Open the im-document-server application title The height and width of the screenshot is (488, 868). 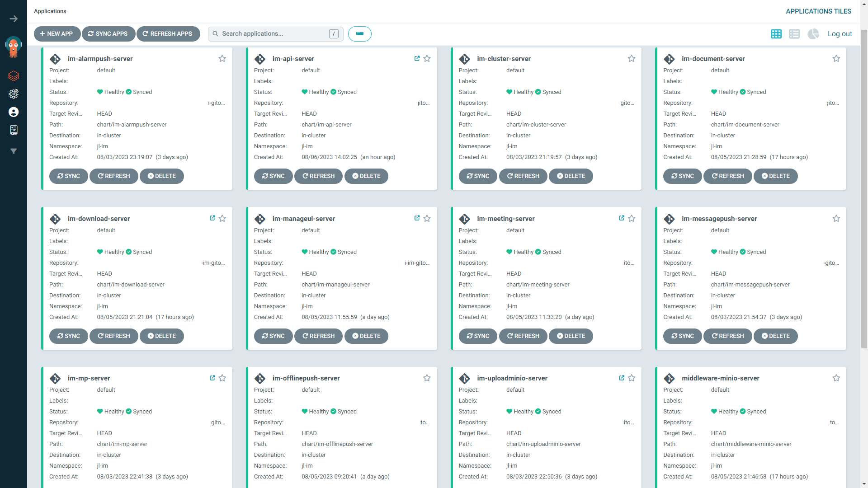713,59
